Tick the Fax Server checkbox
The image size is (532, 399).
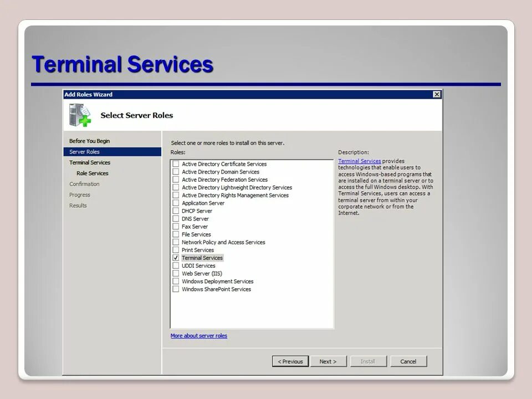click(176, 226)
